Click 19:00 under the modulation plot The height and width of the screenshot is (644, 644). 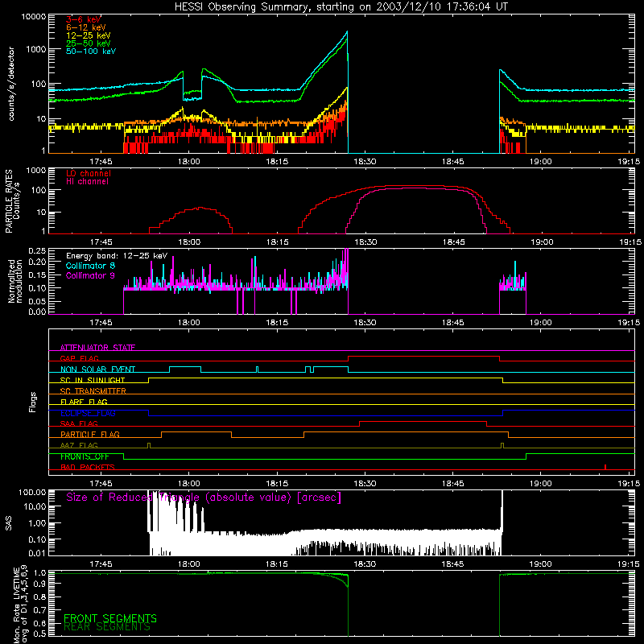click(541, 323)
